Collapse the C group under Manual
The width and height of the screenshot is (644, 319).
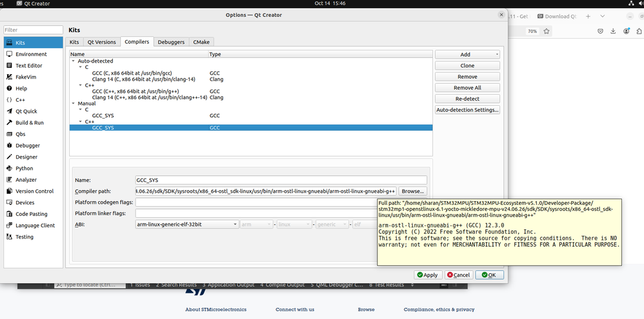click(x=81, y=110)
